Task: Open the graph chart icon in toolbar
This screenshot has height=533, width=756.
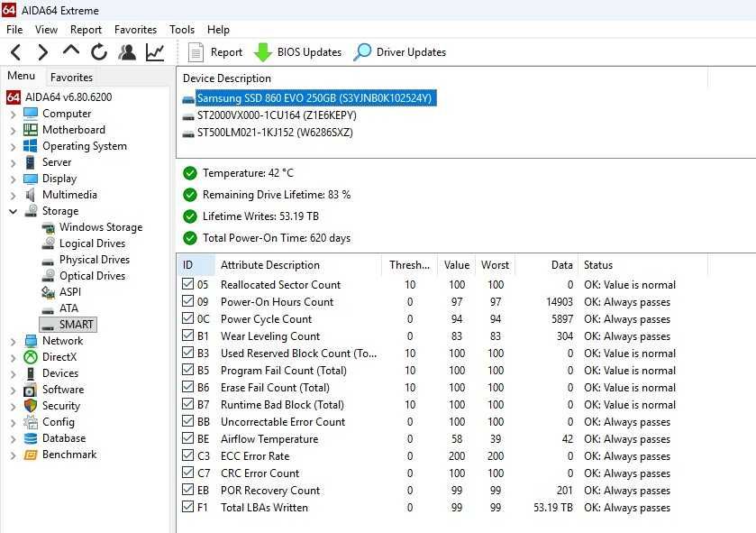Action: pos(155,52)
